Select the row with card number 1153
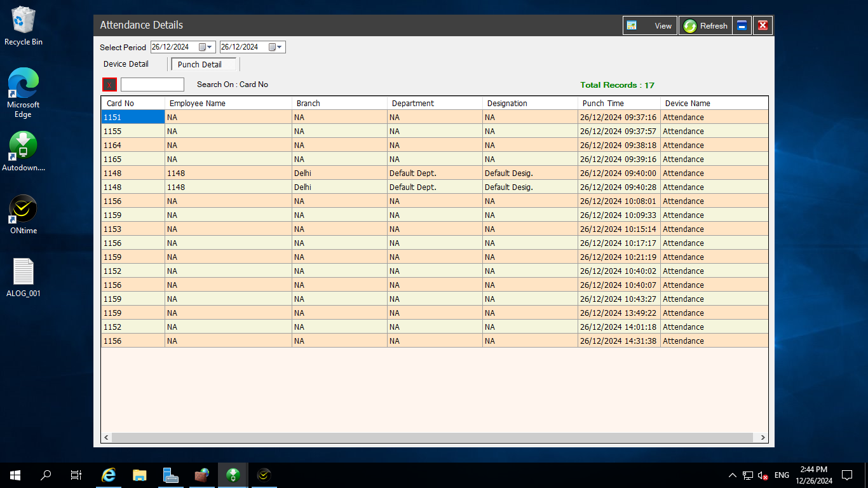 tap(132, 229)
